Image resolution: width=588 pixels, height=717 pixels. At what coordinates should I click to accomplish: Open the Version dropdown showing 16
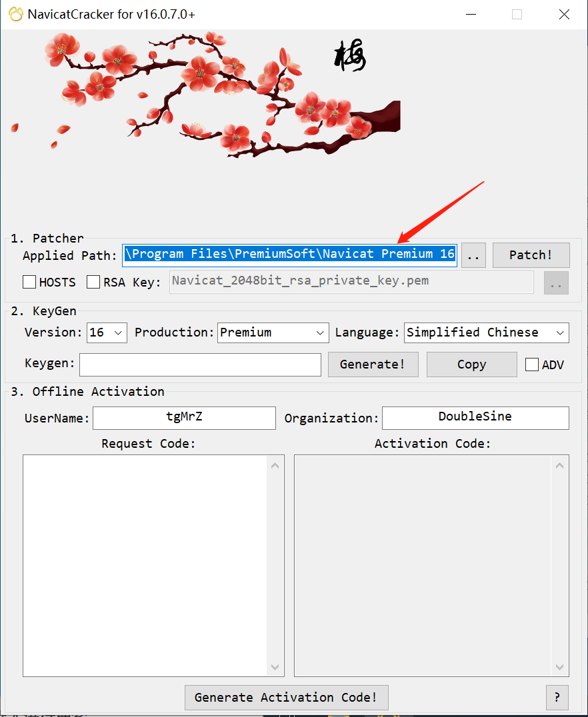[x=107, y=333]
